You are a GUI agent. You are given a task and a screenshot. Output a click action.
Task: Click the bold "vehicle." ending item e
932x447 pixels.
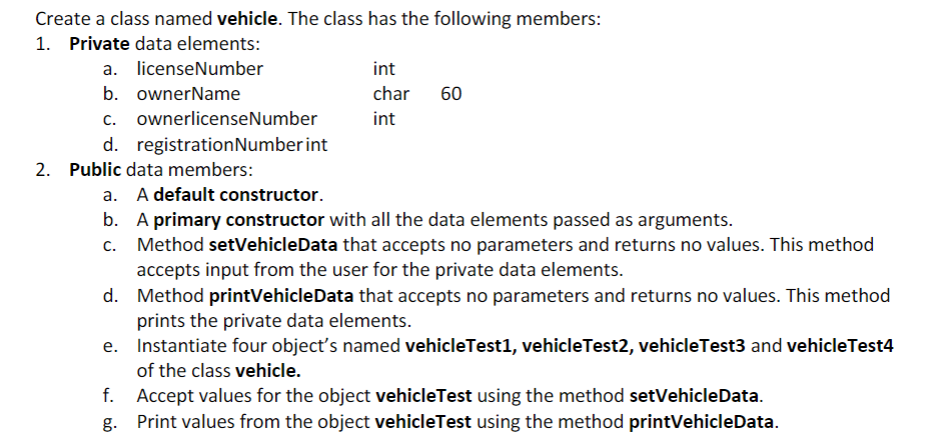click(x=268, y=371)
